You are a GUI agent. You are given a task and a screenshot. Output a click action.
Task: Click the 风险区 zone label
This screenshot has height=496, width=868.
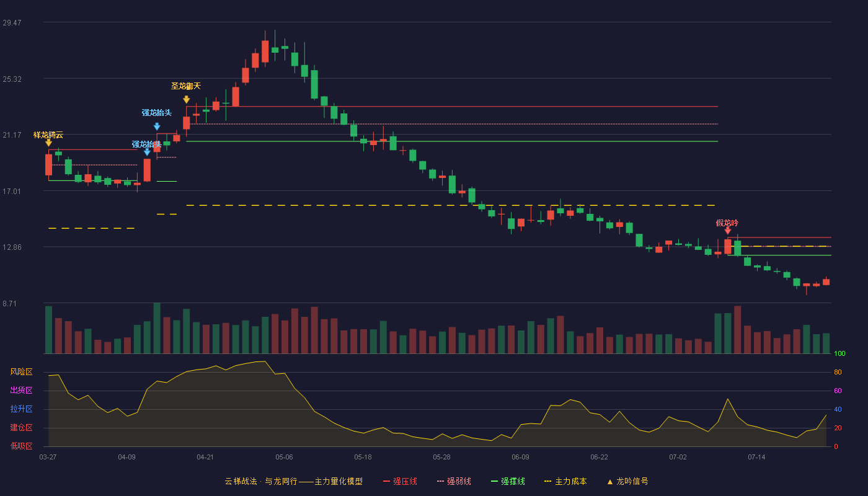pos(21,372)
